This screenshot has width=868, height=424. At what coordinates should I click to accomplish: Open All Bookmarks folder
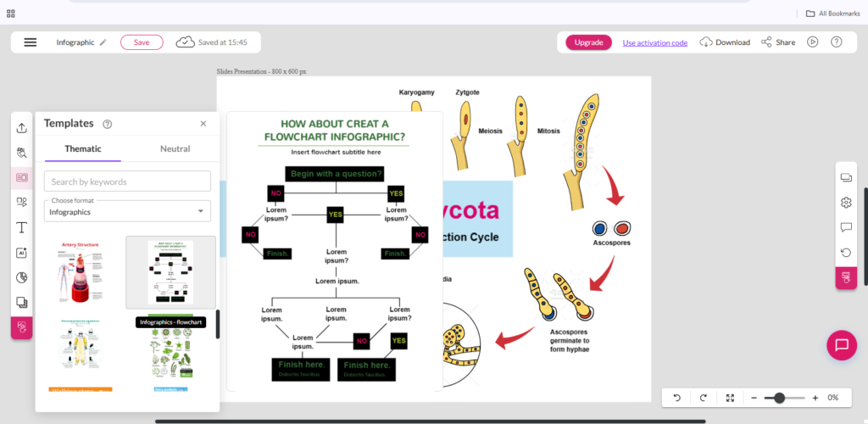[x=835, y=14]
